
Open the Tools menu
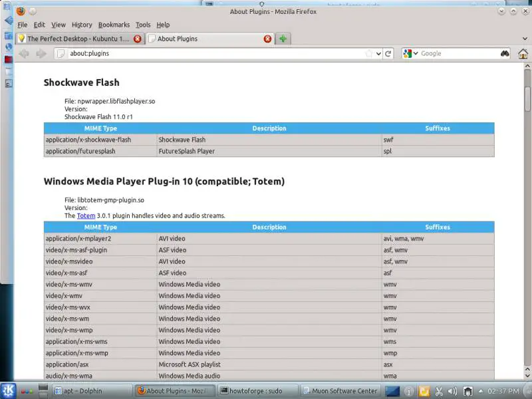[143, 25]
